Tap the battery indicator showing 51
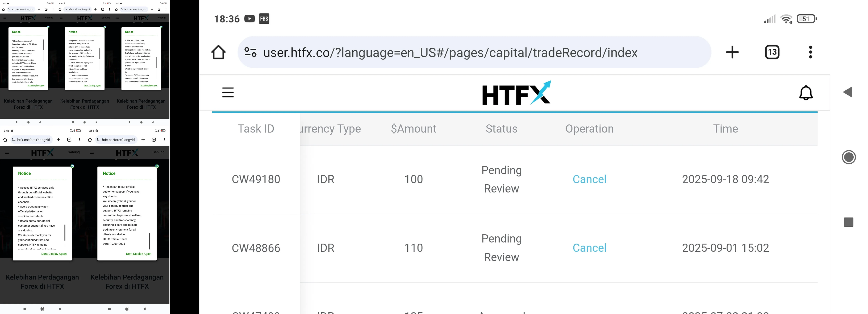The height and width of the screenshot is (314, 868). [x=807, y=19]
